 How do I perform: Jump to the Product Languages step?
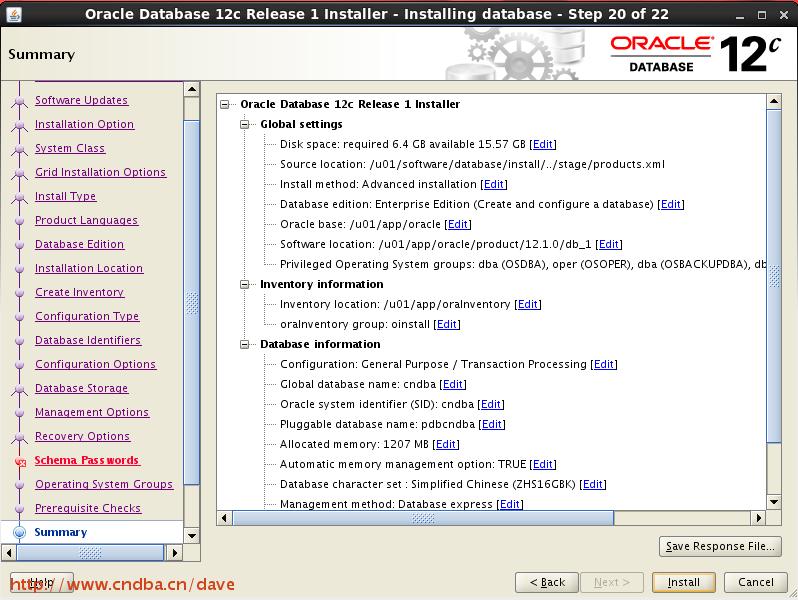87,220
